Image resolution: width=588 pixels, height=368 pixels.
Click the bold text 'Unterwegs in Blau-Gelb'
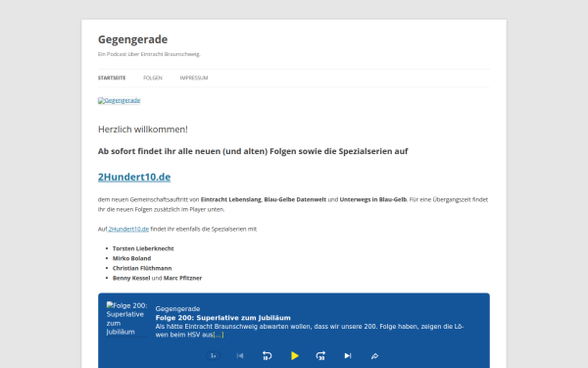click(x=373, y=199)
